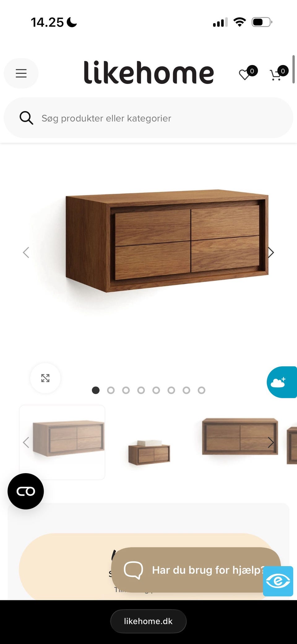Viewport: 297px width, 644px height.
Task: Open the Har du brug for hjælp chat
Action: tap(196, 570)
